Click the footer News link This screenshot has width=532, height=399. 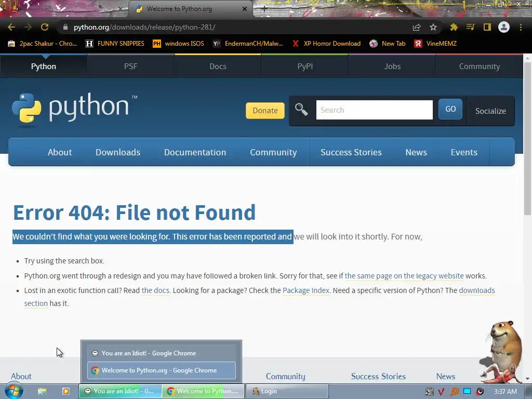[445, 376]
